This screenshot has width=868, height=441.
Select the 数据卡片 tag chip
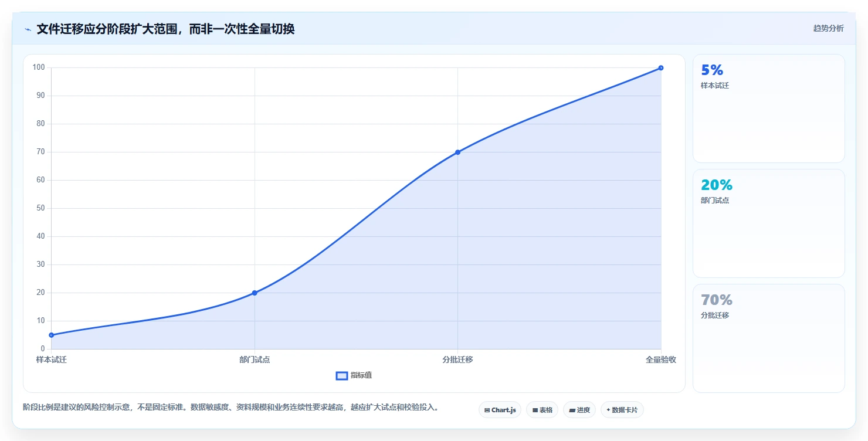click(x=622, y=410)
